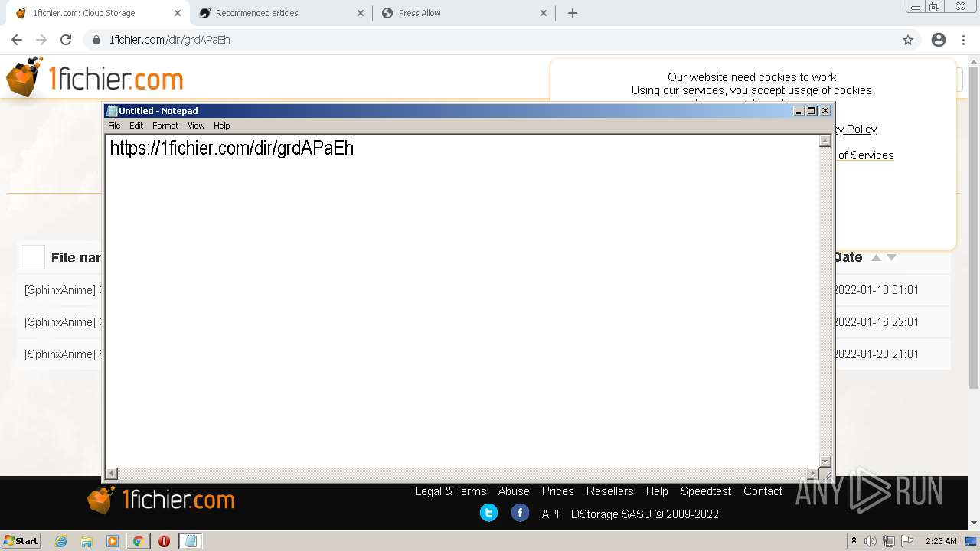Click the Notepad title bar icon

point(112,111)
